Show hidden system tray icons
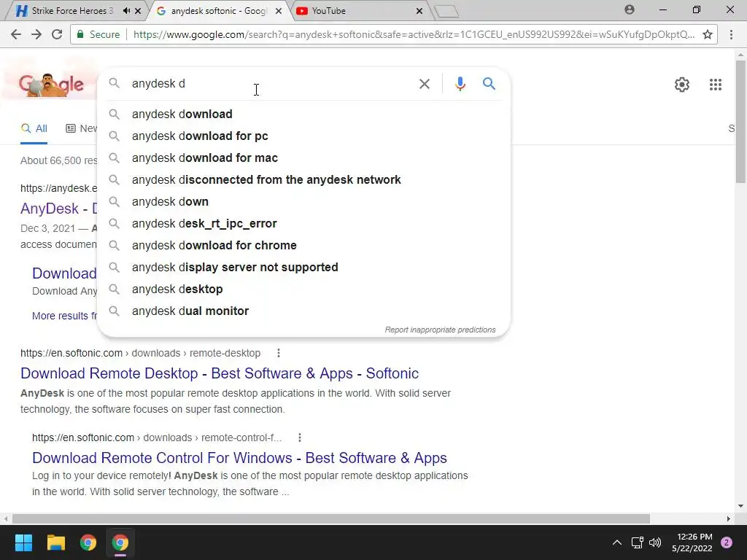The height and width of the screenshot is (560, 747). (x=616, y=542)
